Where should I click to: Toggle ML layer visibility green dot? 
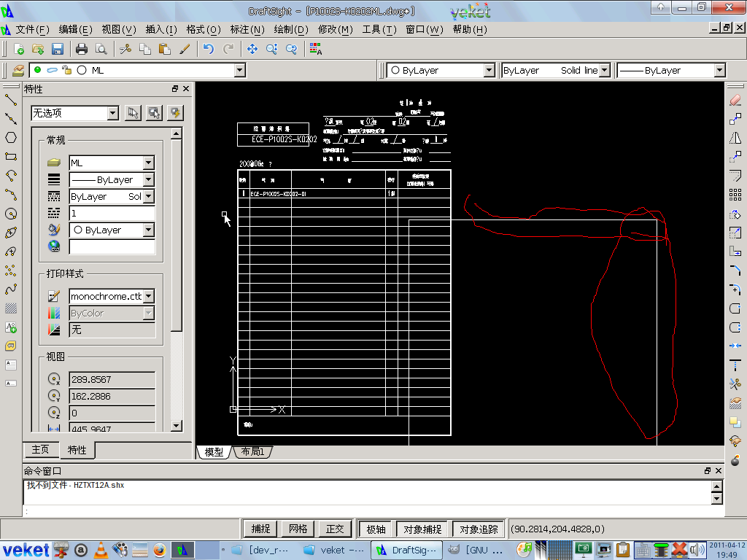38,70
